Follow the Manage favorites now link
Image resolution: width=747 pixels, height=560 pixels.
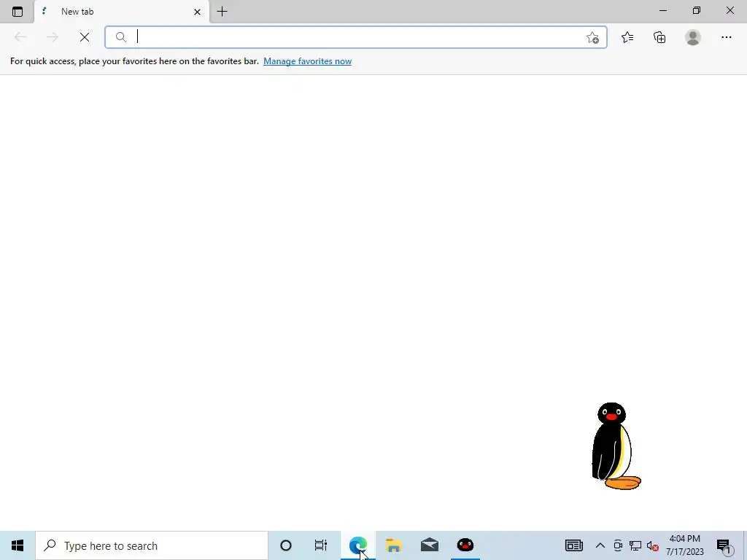(x=307, y=61)
